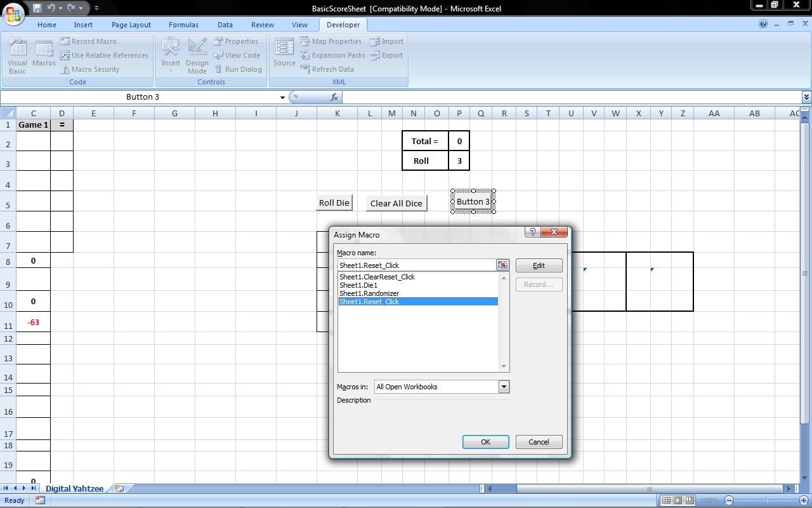The width and height of the screenshot is (812, 508).
Task: Click the Zoom Out minus button
Action: [729, 500]
